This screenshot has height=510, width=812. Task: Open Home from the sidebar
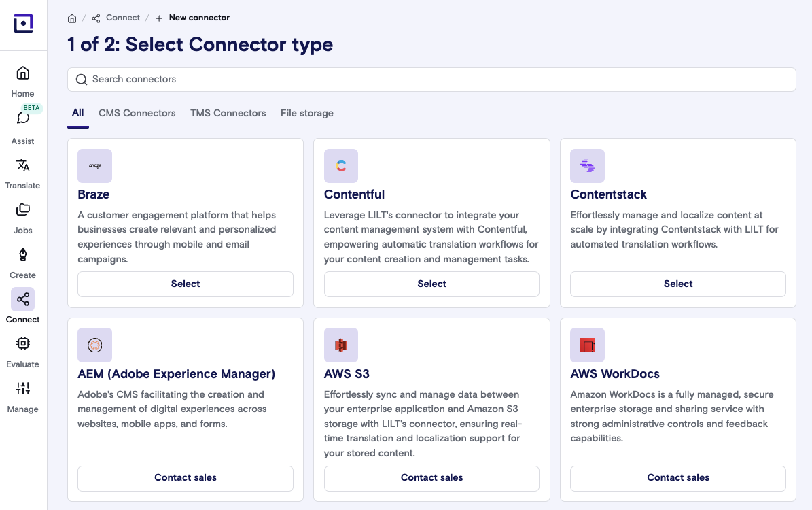[x=23, y=73]
